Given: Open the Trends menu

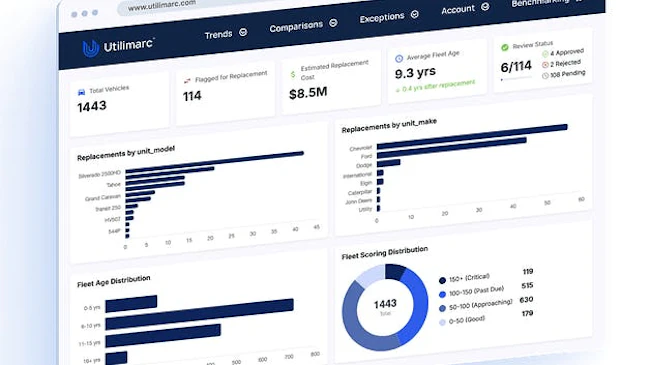Looking at the screenshot, I should pos(218,34).
